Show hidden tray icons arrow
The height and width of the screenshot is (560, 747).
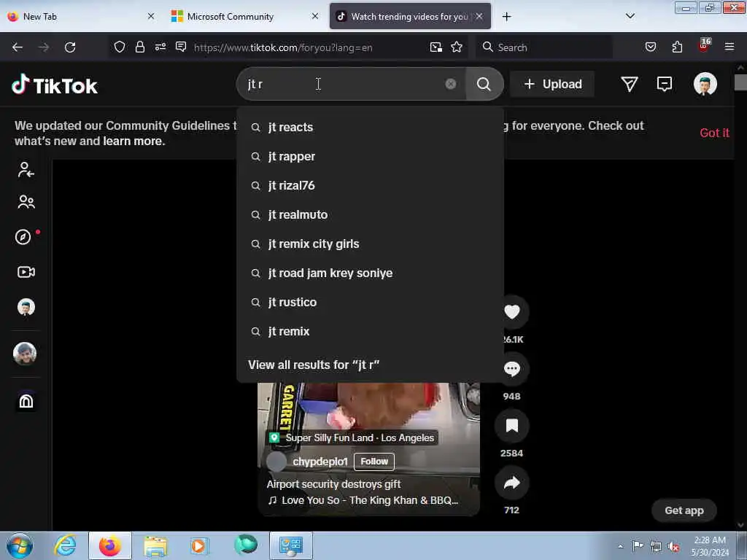click(620, 546)
